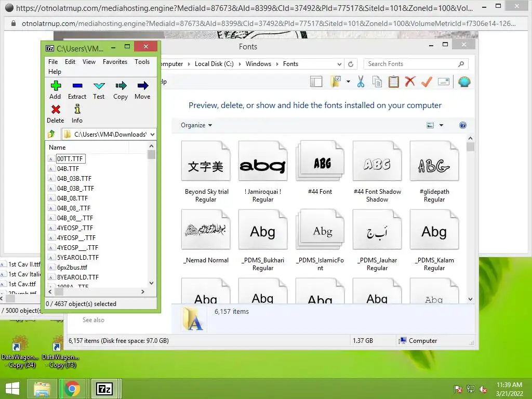Click the folder options icon in Fonts toolbar

click(x=336, y=82)
